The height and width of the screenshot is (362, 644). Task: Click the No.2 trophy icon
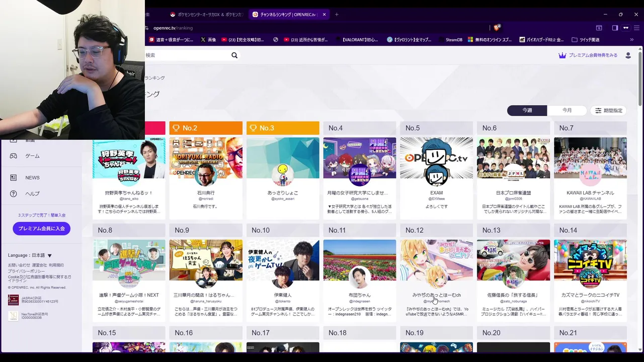click(x=176, y=128)
